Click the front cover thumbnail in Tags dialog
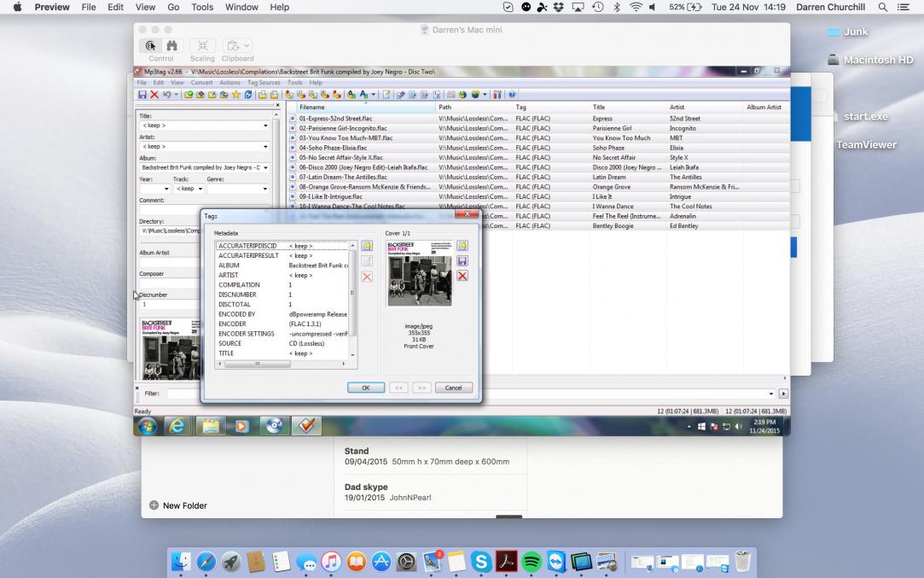Viewport: 924px width, 578px height. (419, 273)
